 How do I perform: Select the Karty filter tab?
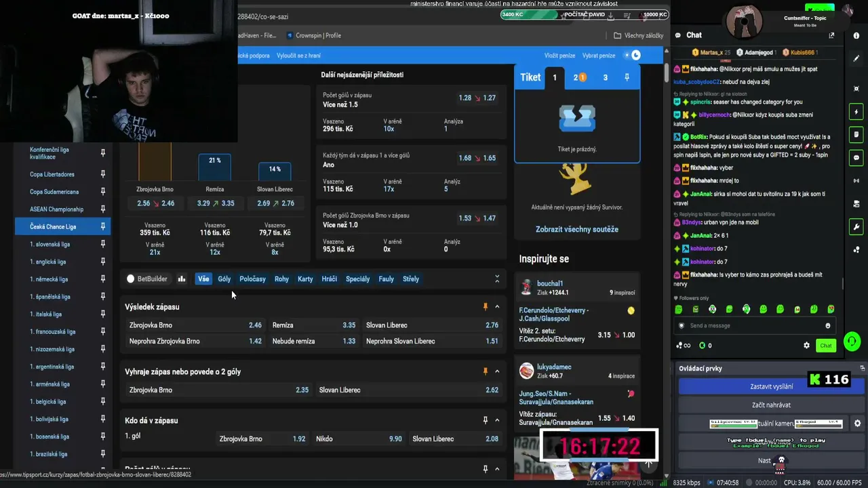click(305, 279)
